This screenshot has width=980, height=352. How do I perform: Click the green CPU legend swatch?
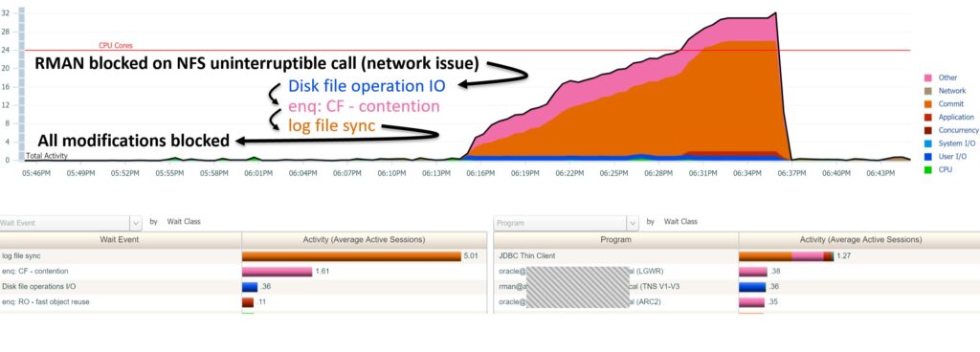927,169
